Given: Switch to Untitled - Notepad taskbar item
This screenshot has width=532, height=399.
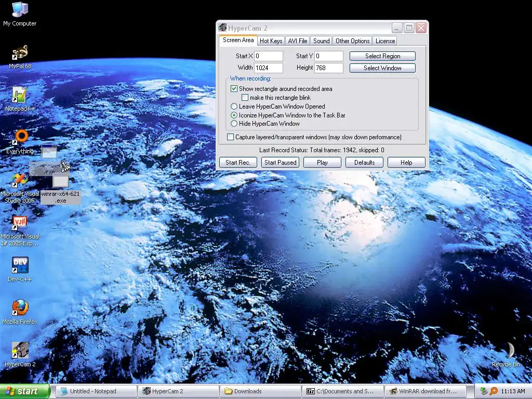Looking at the screenshot, I should pyautogui.click(x=96, y=391).
